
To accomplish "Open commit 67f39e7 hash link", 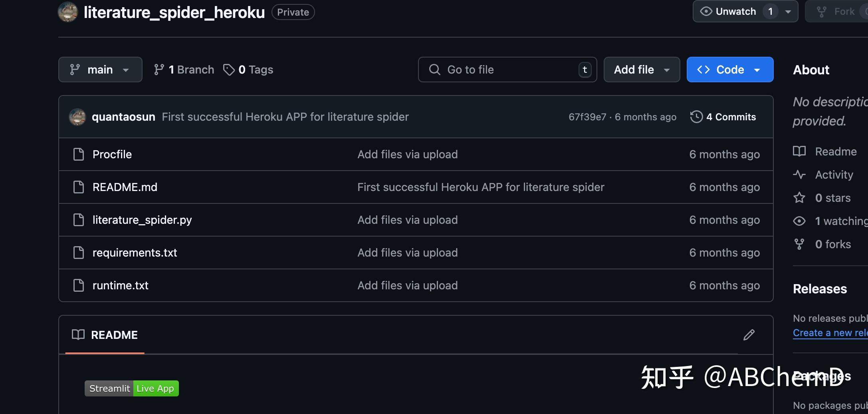I will 587,117.
